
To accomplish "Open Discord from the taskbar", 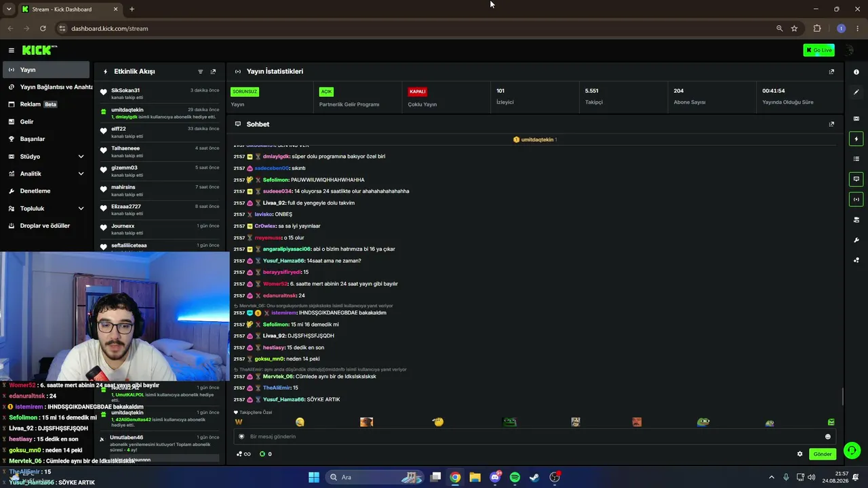I will click(x=495, y=477).
